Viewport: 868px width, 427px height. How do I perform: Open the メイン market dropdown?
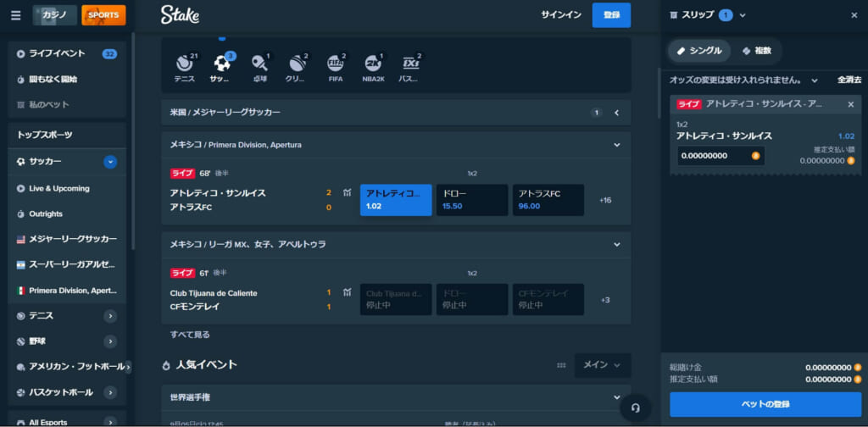click(x=602, y=365)
